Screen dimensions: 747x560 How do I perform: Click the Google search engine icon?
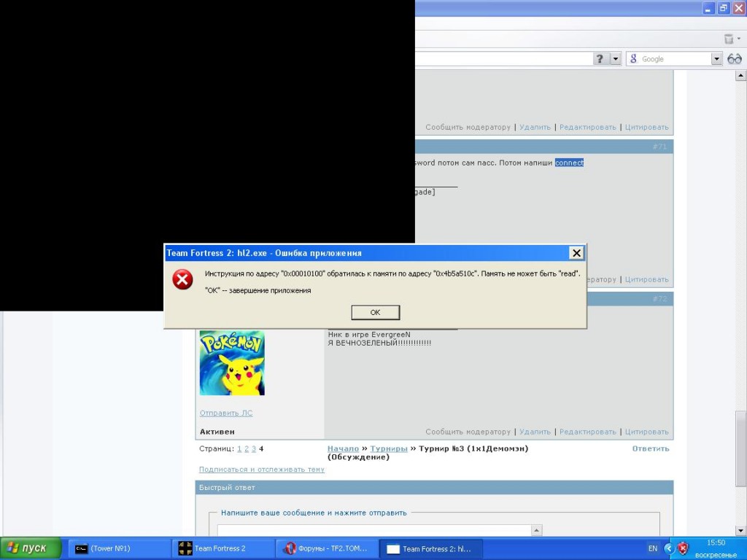coord(633,58)
